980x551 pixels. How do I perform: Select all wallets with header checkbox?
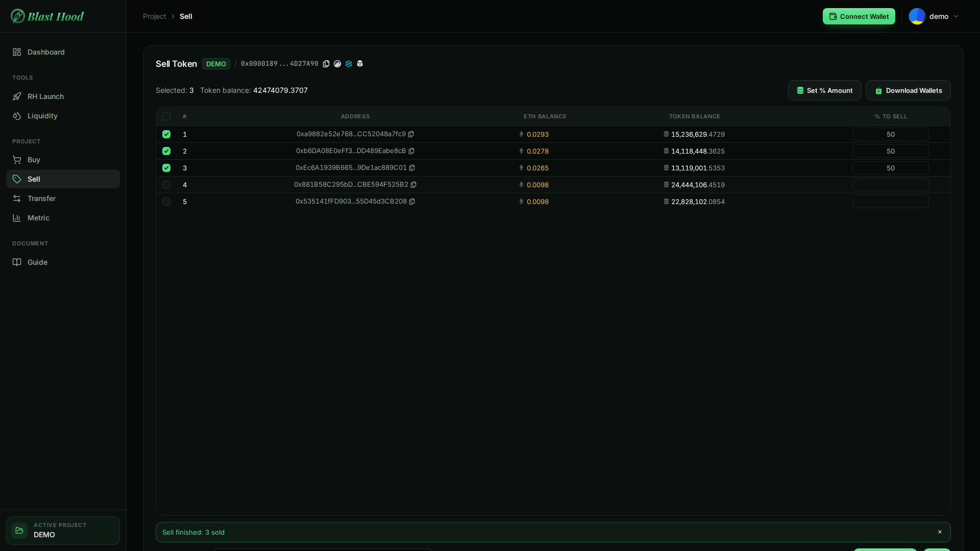pyautogui.click(x=166, y=116)
